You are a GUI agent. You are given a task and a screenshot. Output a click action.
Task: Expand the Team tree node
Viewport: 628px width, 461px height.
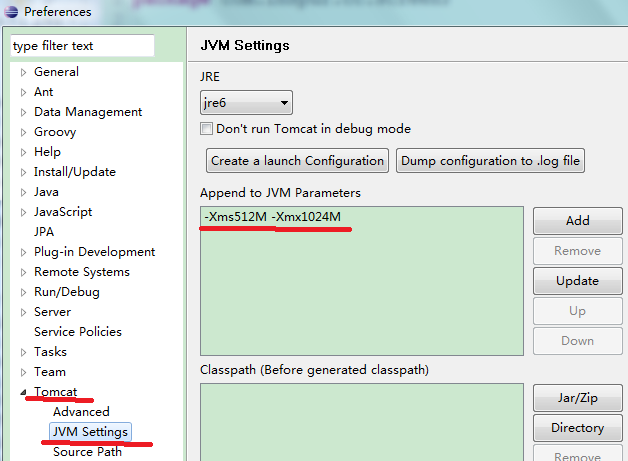24,372
